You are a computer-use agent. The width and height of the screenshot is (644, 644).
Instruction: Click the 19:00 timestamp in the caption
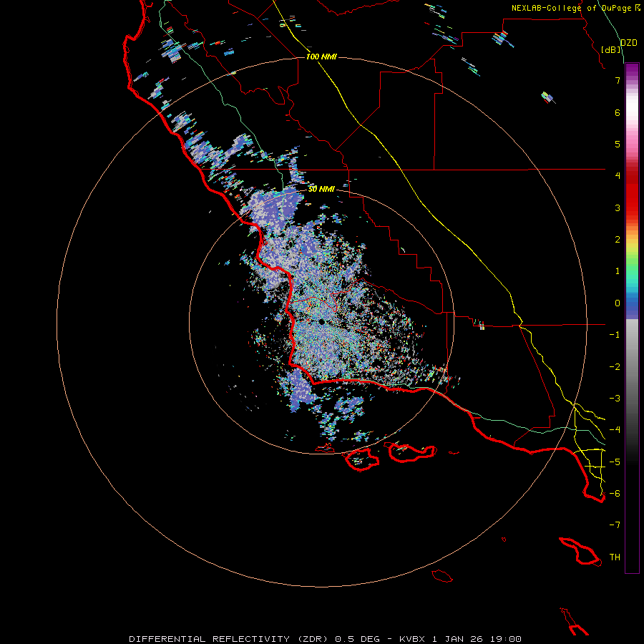[505, 639]
